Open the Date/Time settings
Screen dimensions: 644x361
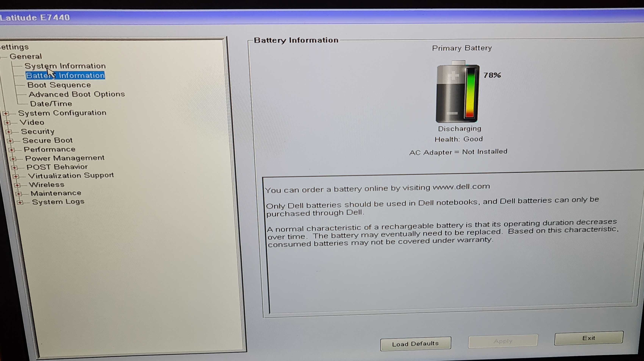point(51,103)
